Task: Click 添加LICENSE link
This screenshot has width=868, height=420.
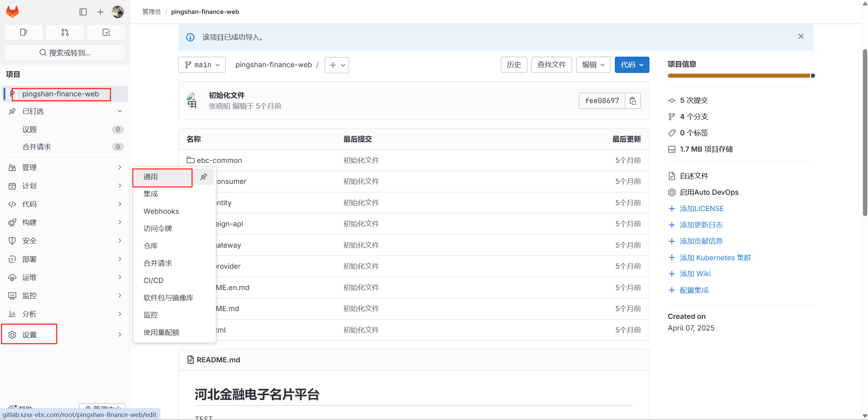Action: click(x=701, y=209)
